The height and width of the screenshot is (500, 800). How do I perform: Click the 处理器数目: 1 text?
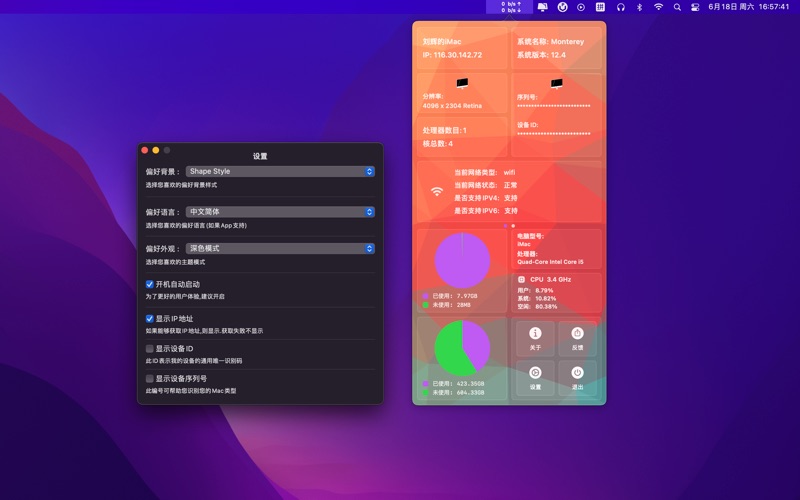[x=444, y=131]
